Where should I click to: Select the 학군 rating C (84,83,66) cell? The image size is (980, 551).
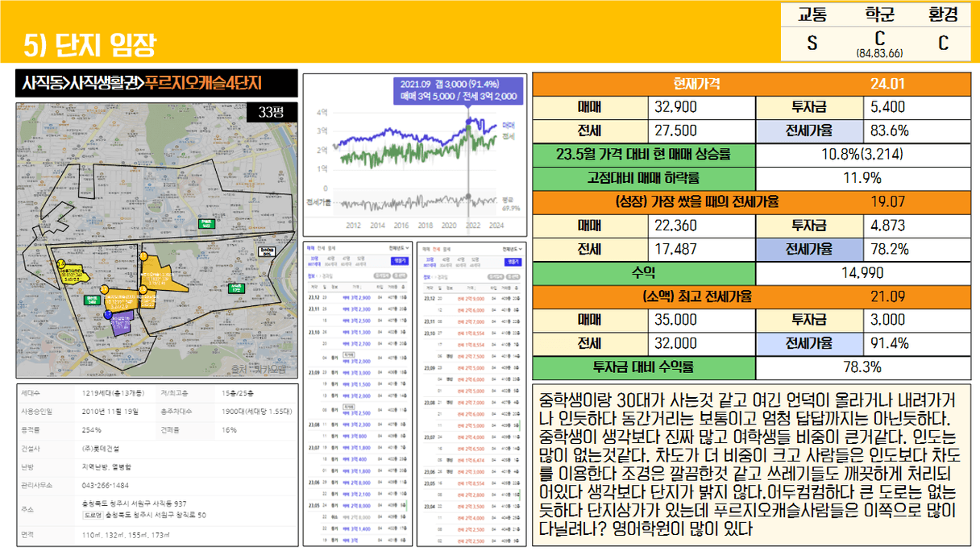pyautogui.click(x=879, y=43)
